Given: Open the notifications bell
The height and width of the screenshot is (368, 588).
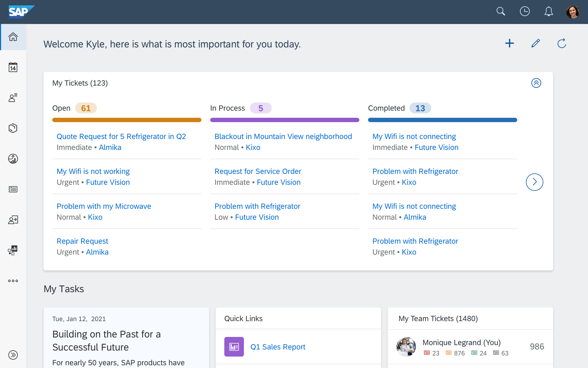Looking at the screenshot, I should 549,11.
